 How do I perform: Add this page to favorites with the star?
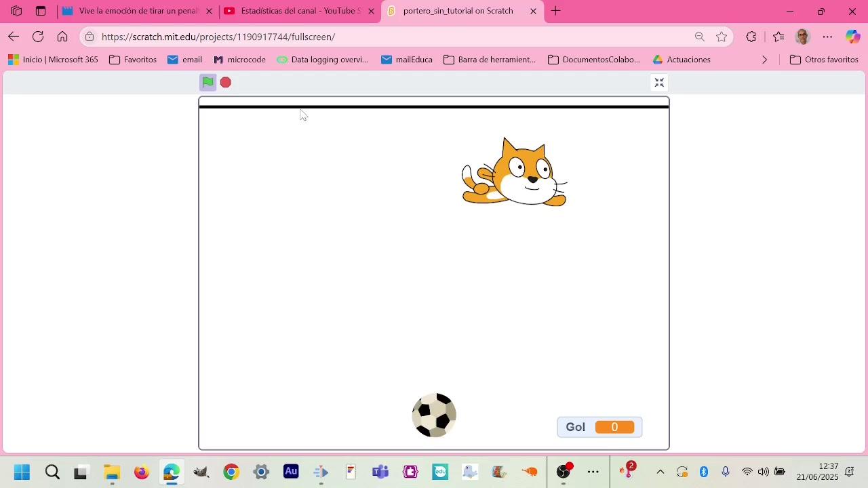(x=722, y=37)
